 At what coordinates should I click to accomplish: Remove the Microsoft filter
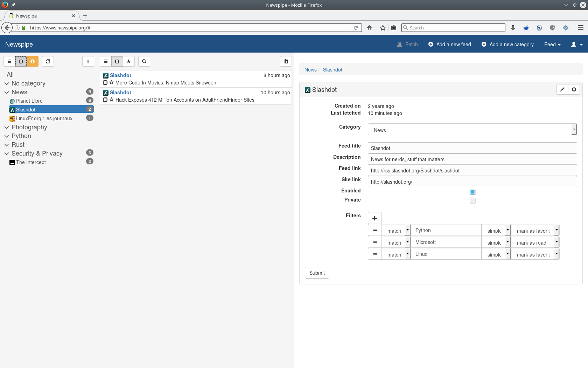pyautogui.click(x=375, y=242)
